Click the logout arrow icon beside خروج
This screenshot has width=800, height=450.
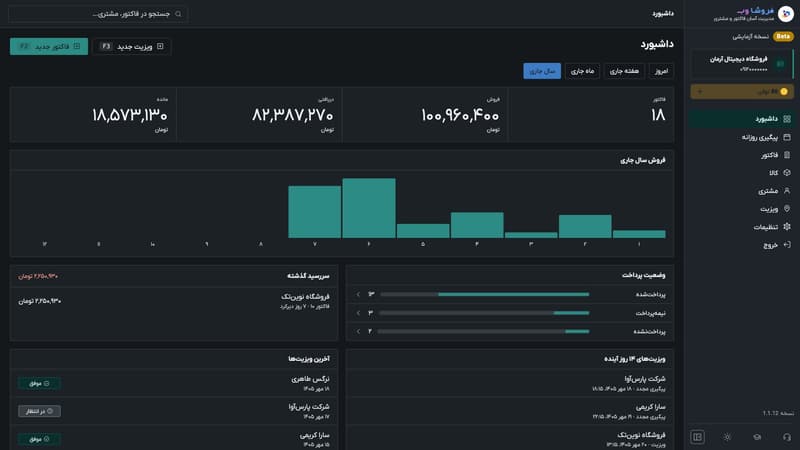787,244
